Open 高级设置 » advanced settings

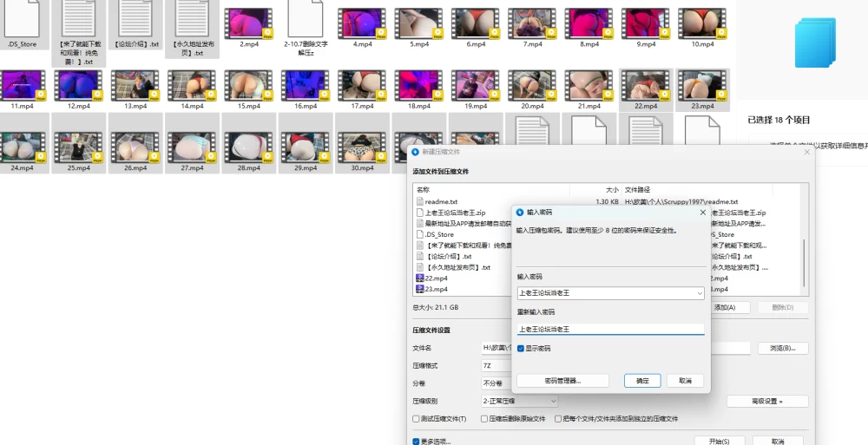click(x=767, y=402)
